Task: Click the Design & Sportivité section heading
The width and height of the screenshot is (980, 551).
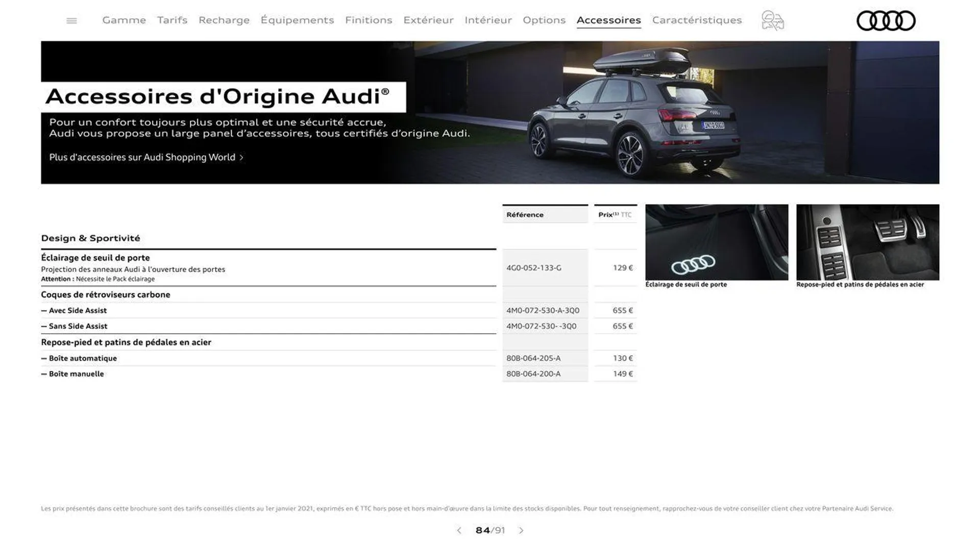Action: 90,238
